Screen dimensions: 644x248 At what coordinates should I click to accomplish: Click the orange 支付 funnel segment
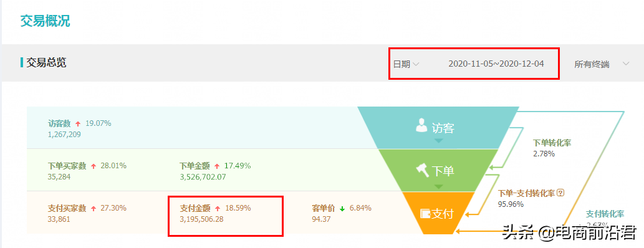pyautogui.click(x=438, y=213)
